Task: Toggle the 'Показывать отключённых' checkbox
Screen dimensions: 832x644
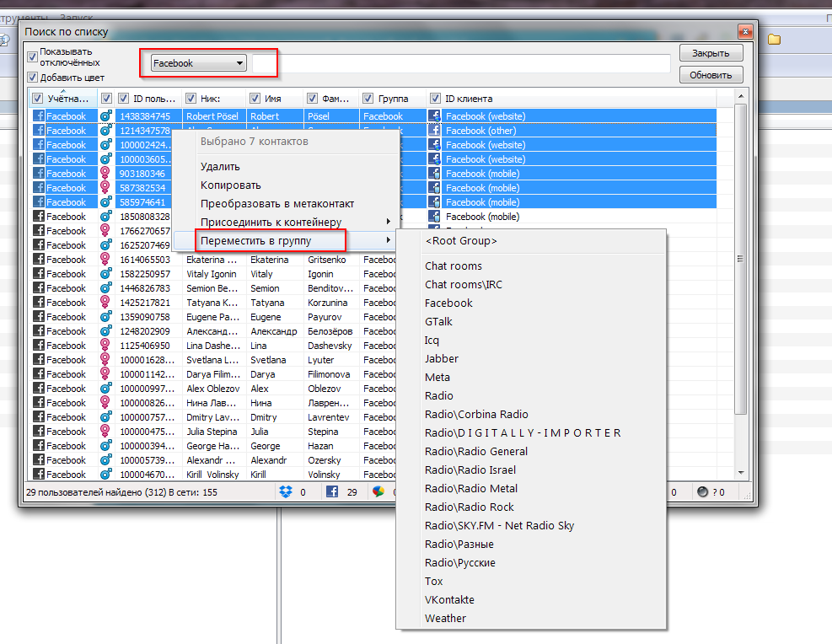Action: pos(32,56)
